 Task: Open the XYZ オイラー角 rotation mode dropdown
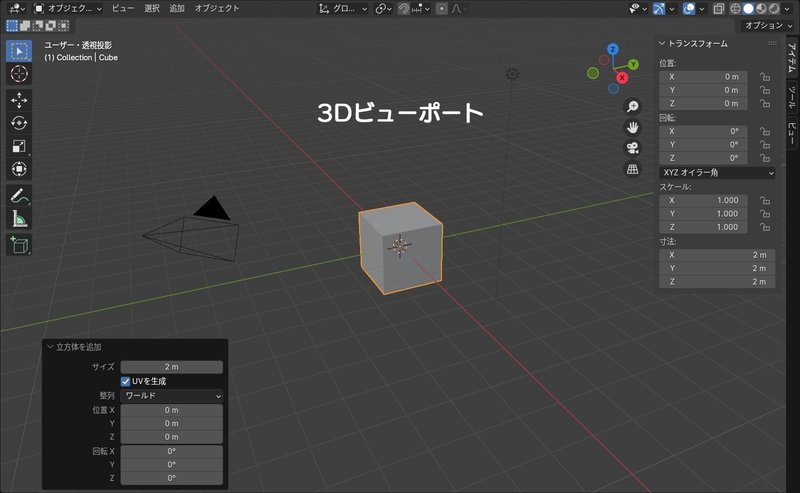click(717, 172)
